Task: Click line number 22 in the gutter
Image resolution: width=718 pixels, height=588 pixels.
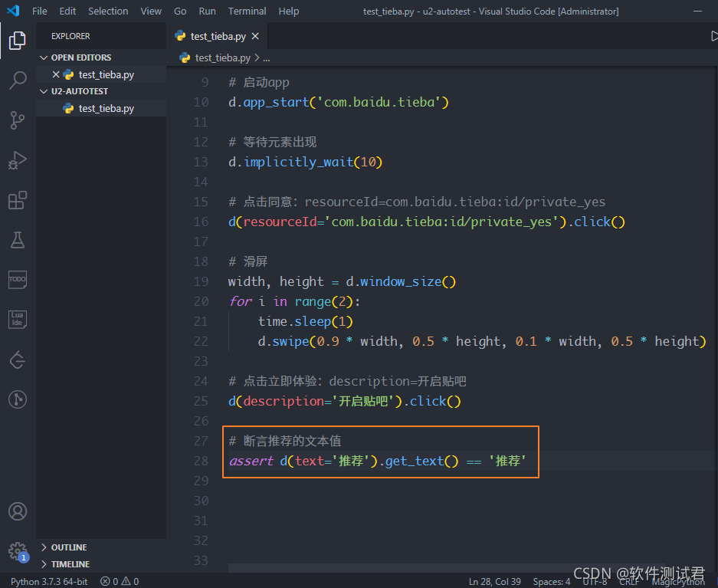Action: pyautogui.click(x=201, y=342)
